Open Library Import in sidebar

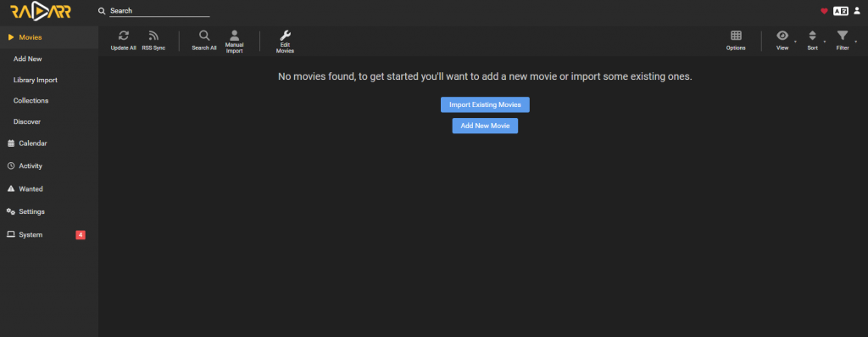click(x=49, y=80)
